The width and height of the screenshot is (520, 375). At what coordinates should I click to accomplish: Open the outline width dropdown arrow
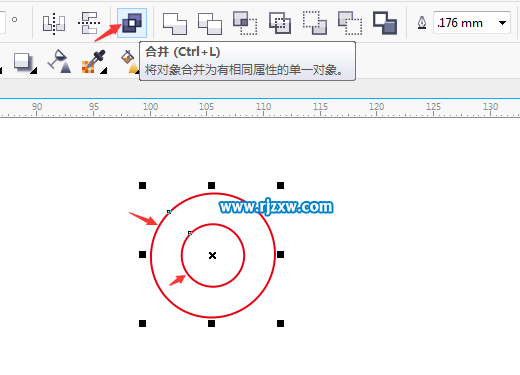502,23
